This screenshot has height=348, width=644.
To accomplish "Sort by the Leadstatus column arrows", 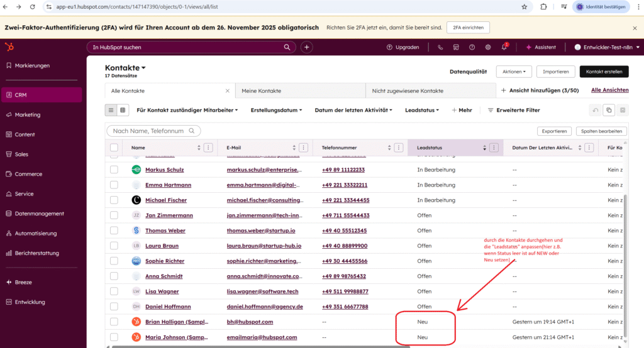I will (485, 148).
